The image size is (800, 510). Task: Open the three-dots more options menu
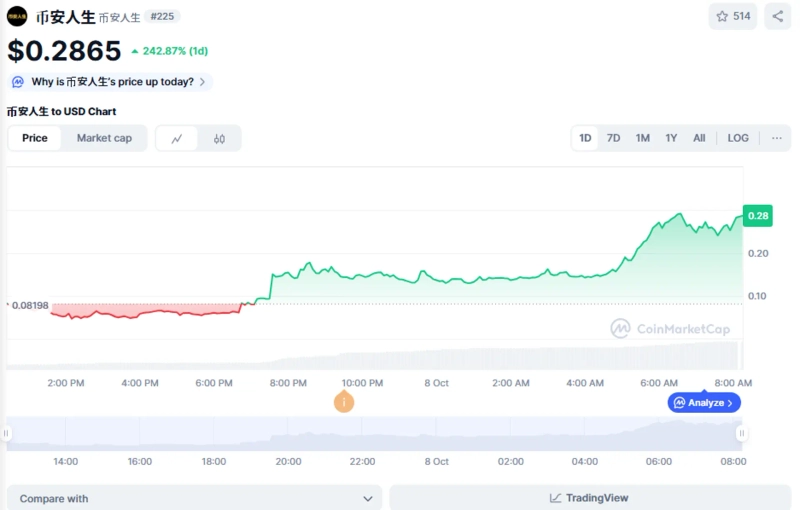click(777, 138)
